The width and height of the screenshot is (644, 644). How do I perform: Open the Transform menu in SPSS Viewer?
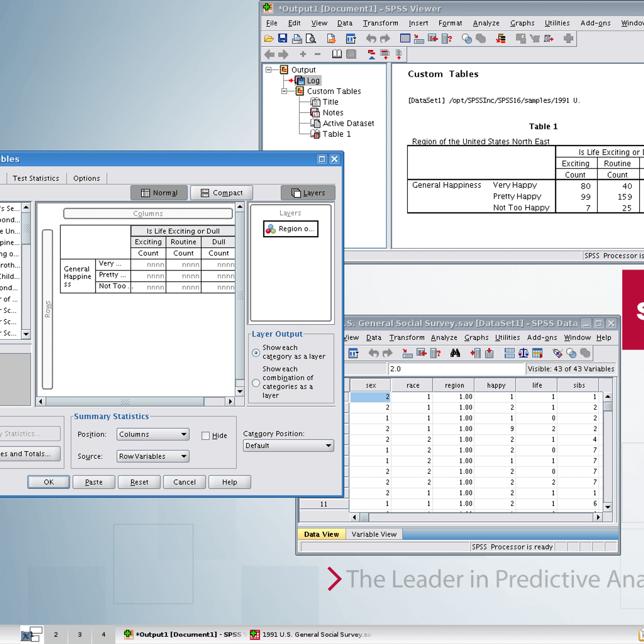380,23
